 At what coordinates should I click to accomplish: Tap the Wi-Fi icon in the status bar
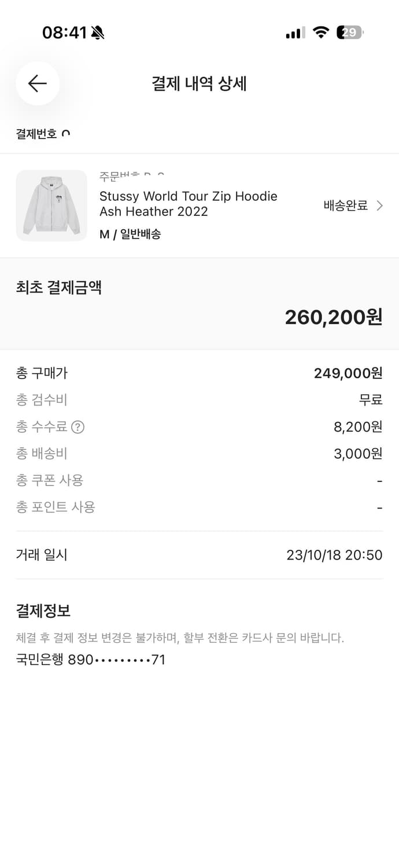click(x=320, y=32)
